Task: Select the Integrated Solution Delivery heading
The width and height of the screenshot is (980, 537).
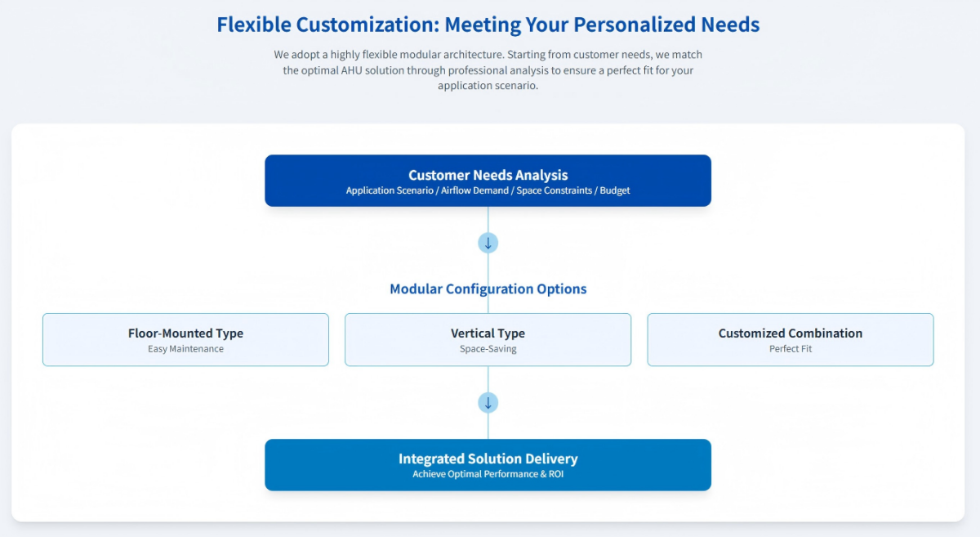Action: pyautogui.click(x=488, y=459)
